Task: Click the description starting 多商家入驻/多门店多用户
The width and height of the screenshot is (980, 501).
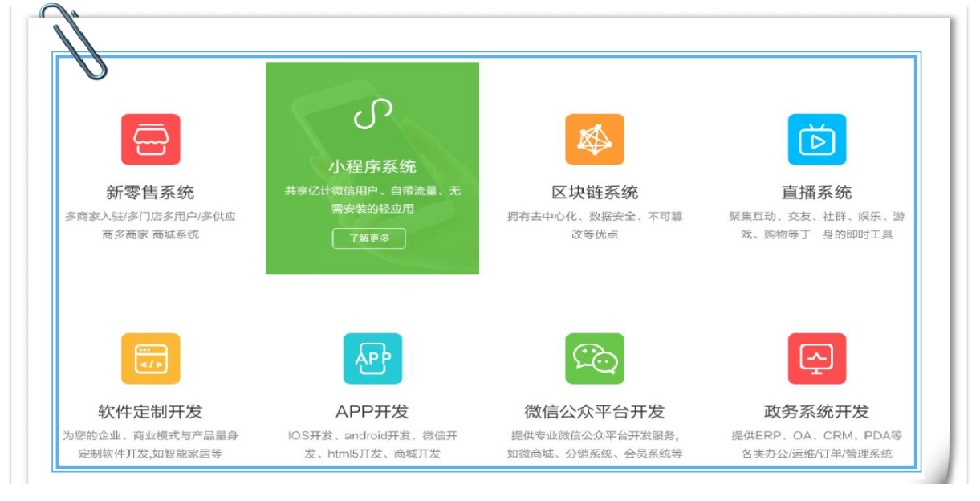Action: [150, 226]
